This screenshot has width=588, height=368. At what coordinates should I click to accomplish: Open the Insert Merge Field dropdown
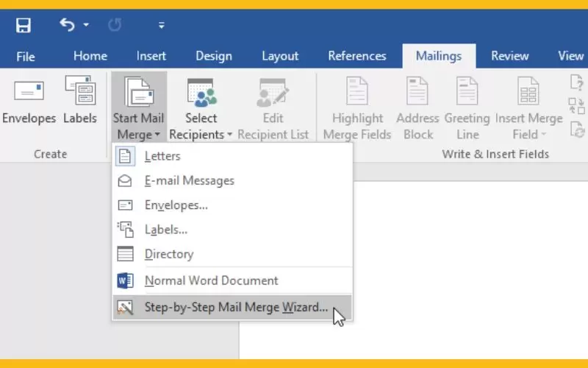(x=528, y=109)
